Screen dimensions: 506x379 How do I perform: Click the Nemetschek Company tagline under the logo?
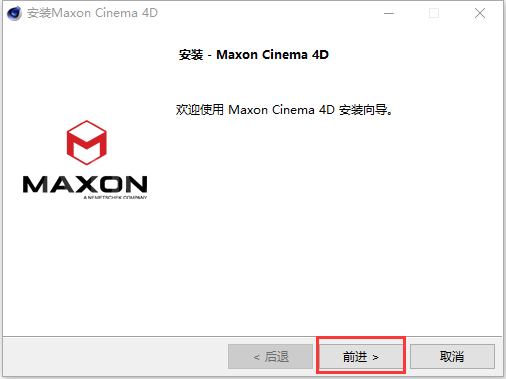[x=115, y=197]
